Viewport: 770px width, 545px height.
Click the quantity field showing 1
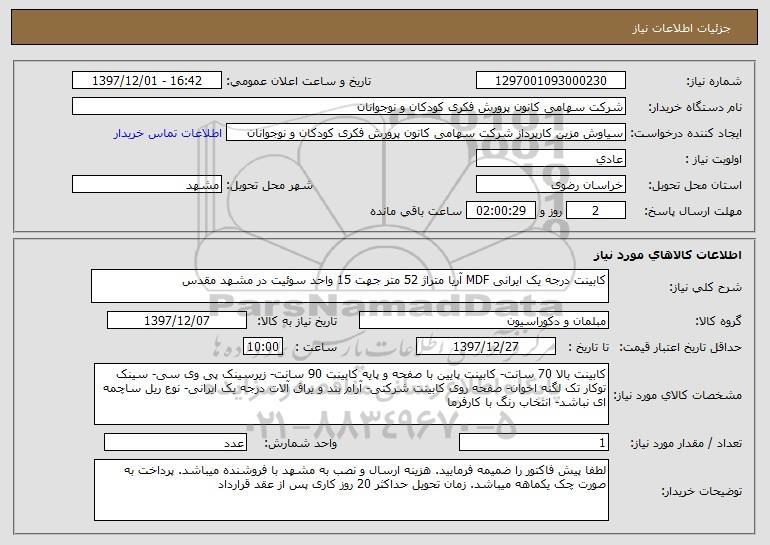(534, 442)
